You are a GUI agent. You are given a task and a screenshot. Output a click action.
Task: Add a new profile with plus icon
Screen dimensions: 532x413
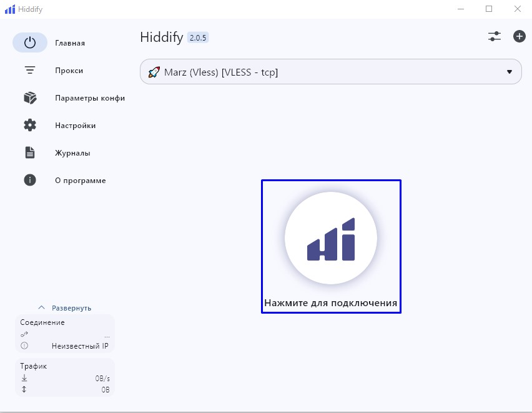(x=519, y=36)
